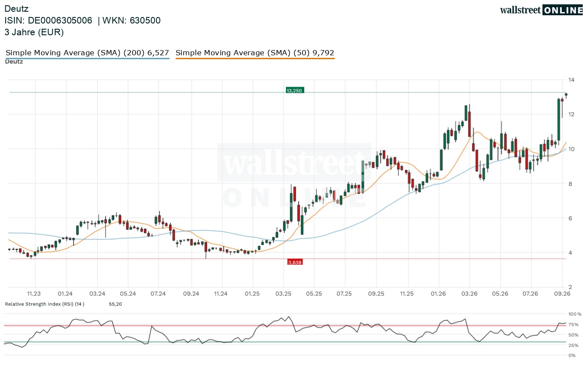This screenshot has height=367, width=588.
Task: Click the y-axis price label 14
Action: (571, 80)
